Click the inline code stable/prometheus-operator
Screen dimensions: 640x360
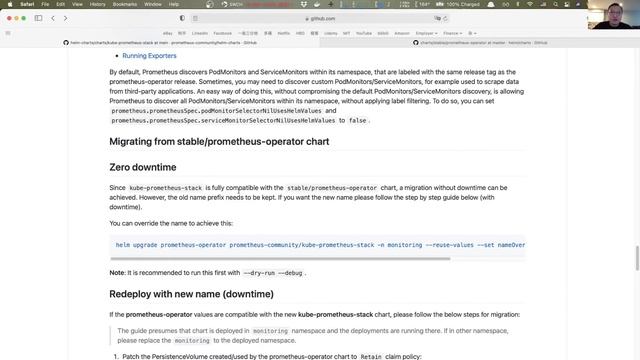point(332,188)
